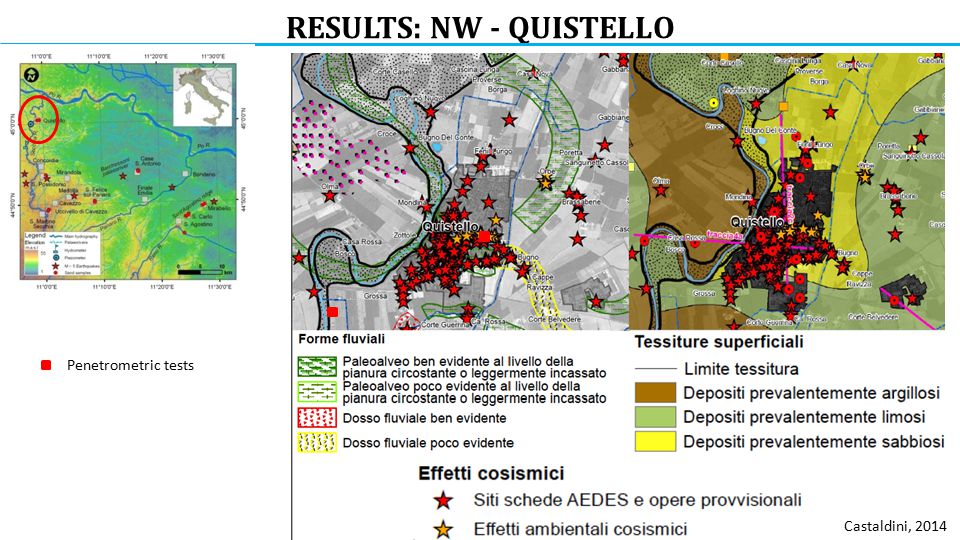Screen dimensions: 960x540
Task: Click Dosso fluviale poco evidente text
Action: (428, 443)
